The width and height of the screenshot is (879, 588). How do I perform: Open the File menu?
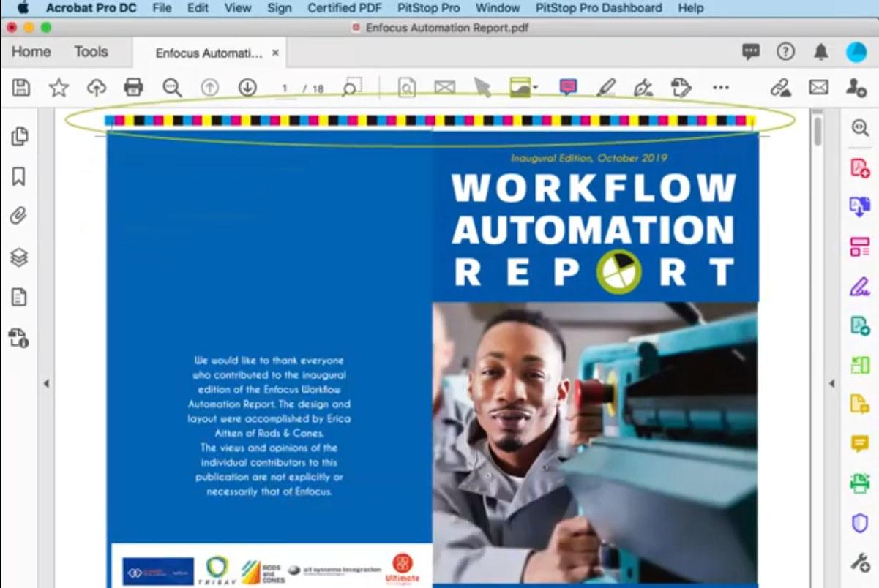pyautogui.click(x=162, y=8)
